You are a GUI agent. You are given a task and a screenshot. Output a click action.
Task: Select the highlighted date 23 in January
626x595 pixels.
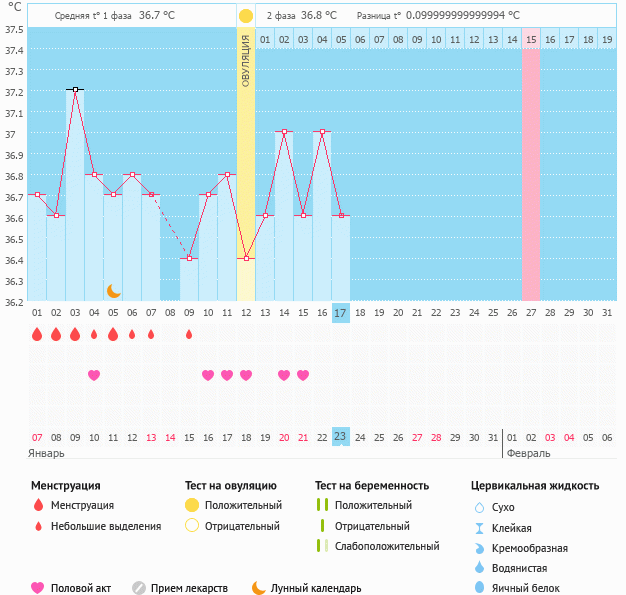tap(341, 437)
